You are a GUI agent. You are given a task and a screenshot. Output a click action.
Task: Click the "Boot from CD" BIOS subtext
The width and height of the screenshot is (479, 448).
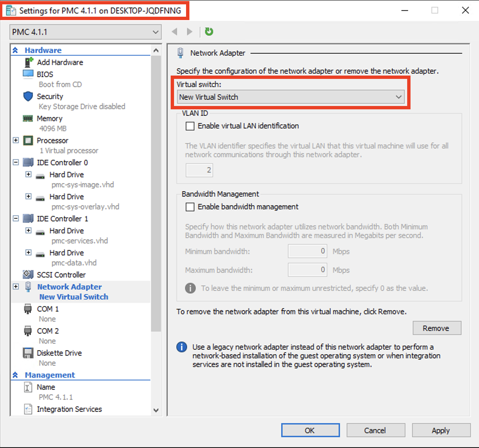(x=60, y=84)
